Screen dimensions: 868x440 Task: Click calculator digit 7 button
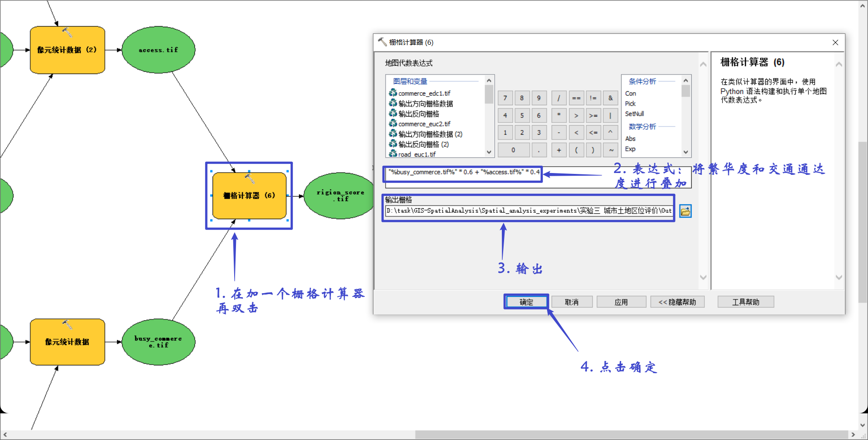505,98
